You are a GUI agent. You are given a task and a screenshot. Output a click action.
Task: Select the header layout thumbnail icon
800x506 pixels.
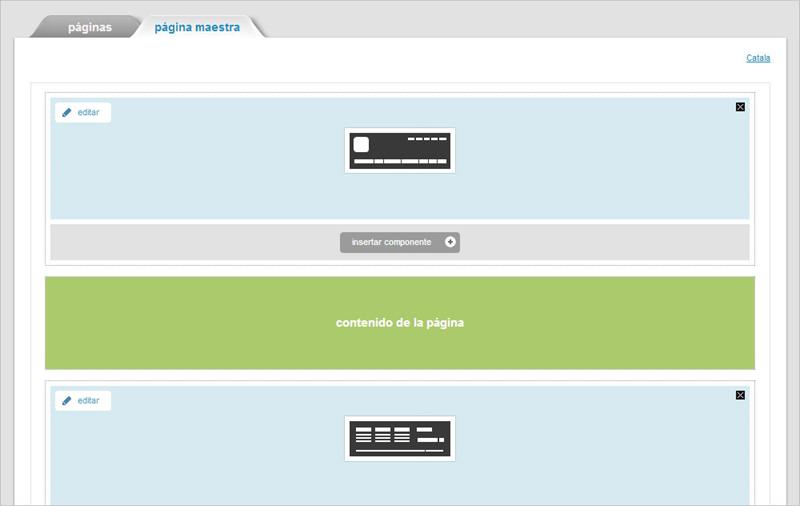click(400, 151)
